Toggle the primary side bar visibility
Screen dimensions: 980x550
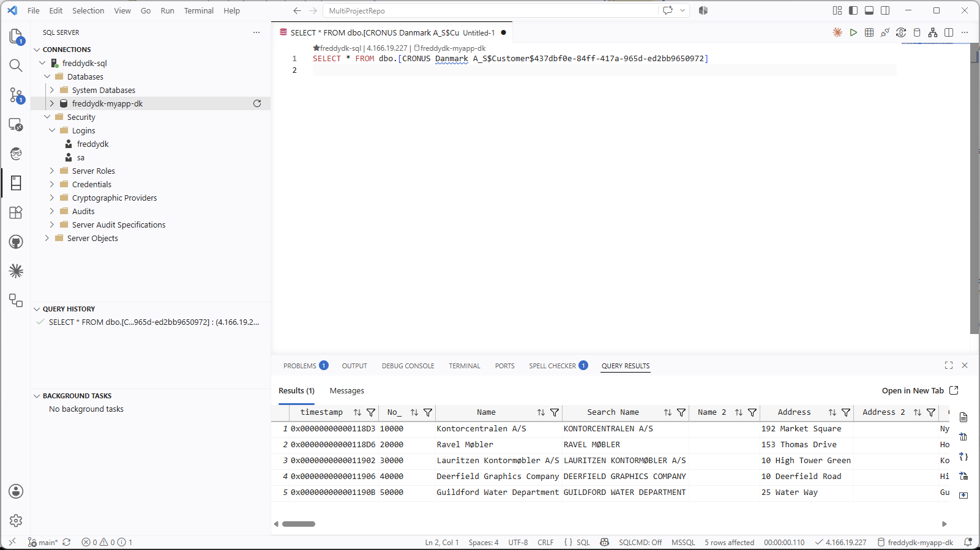[853, 10]
